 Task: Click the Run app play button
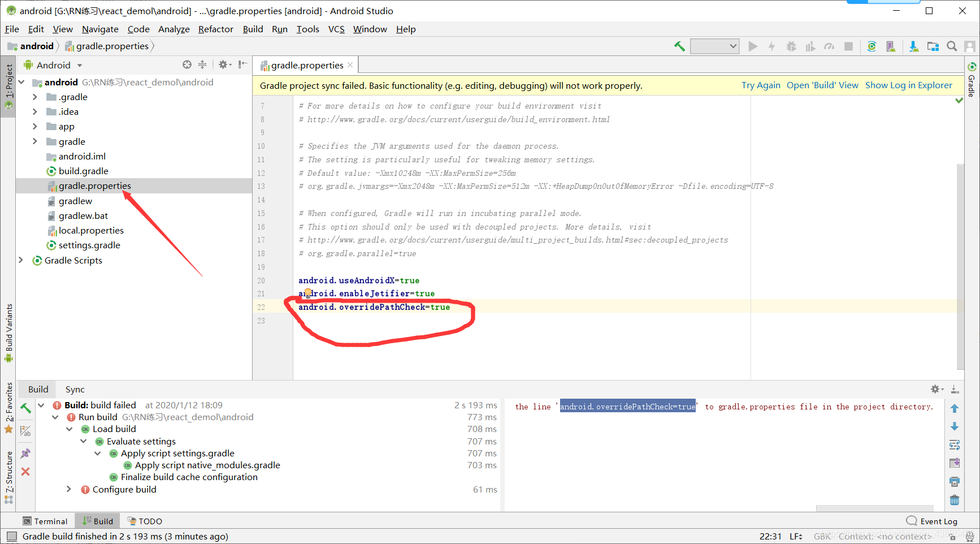[753, 46]
